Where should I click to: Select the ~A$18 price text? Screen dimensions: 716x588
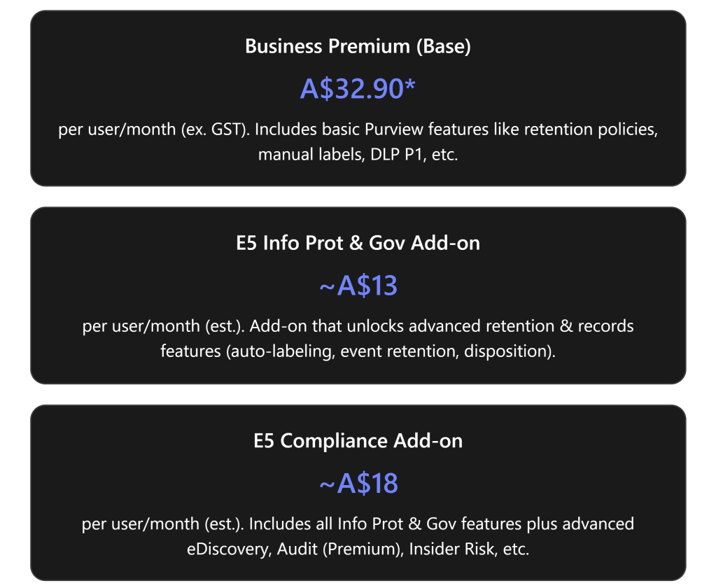tap(358, 483)
